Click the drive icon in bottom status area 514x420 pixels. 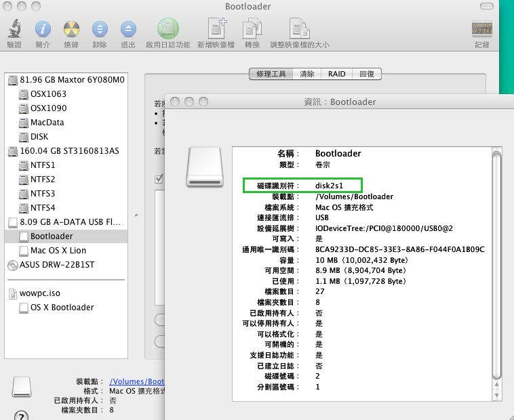click(22, 387)
